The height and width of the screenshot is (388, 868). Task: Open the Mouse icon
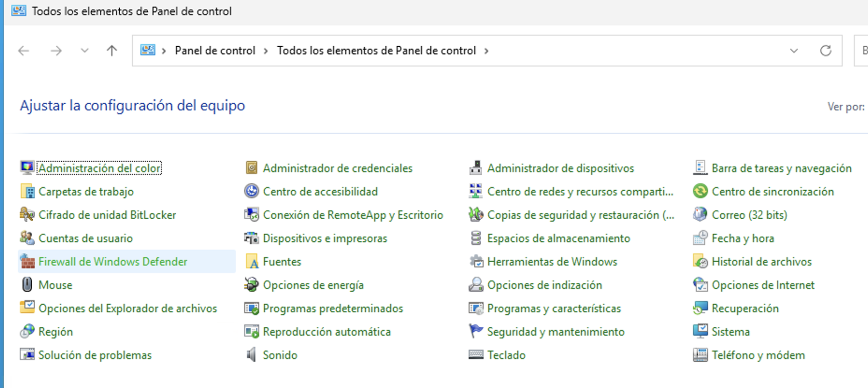click(28, 285)
